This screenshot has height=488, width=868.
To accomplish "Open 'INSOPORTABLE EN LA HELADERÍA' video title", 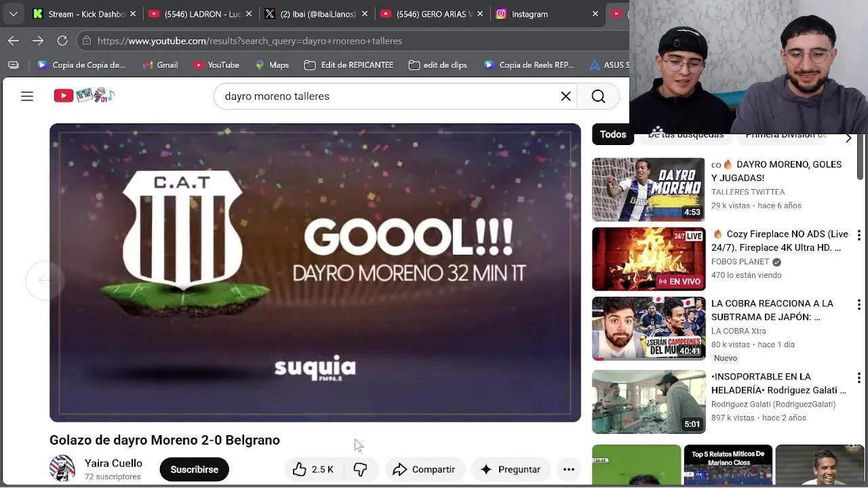I will pos(778,383).
